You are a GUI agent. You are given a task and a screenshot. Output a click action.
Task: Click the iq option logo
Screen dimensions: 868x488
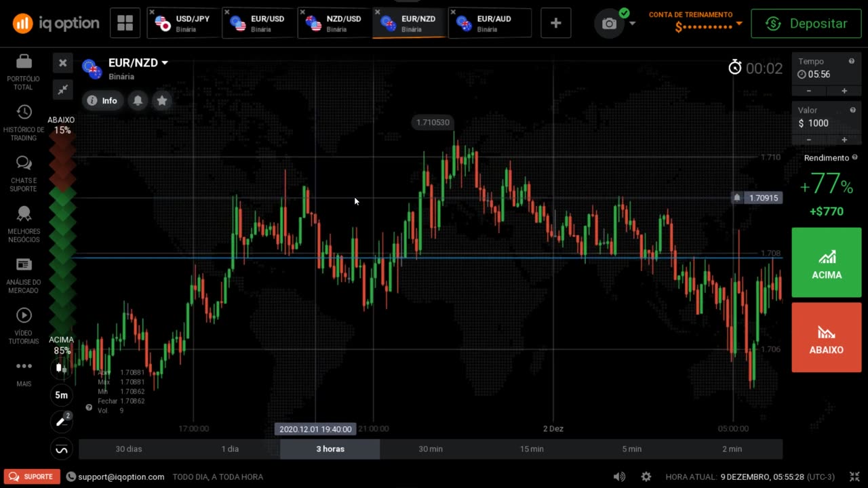point(56,24)
